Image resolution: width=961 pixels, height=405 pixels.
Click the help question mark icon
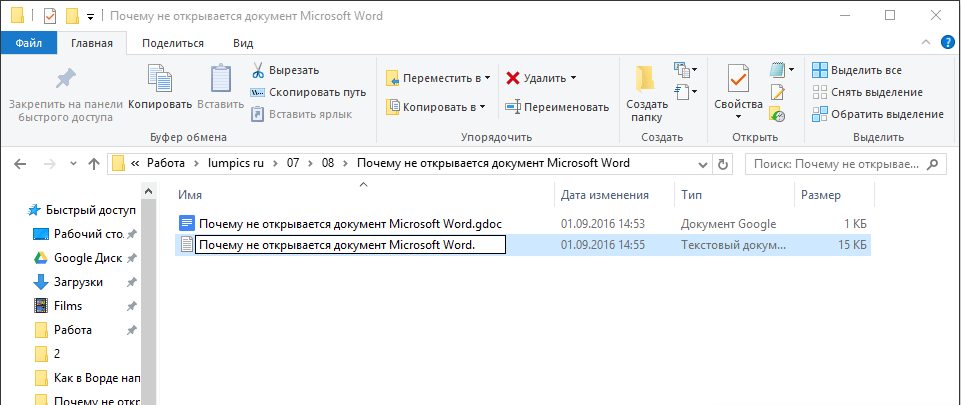[947, 43]
